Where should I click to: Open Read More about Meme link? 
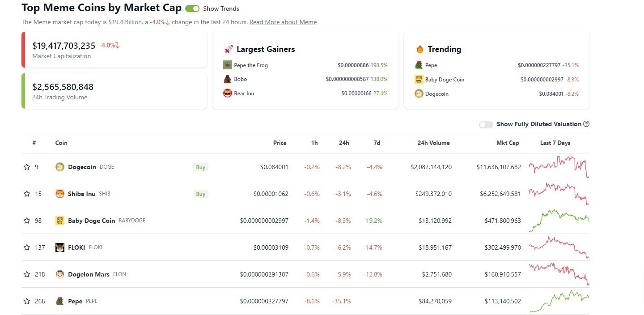coord(283,21)
